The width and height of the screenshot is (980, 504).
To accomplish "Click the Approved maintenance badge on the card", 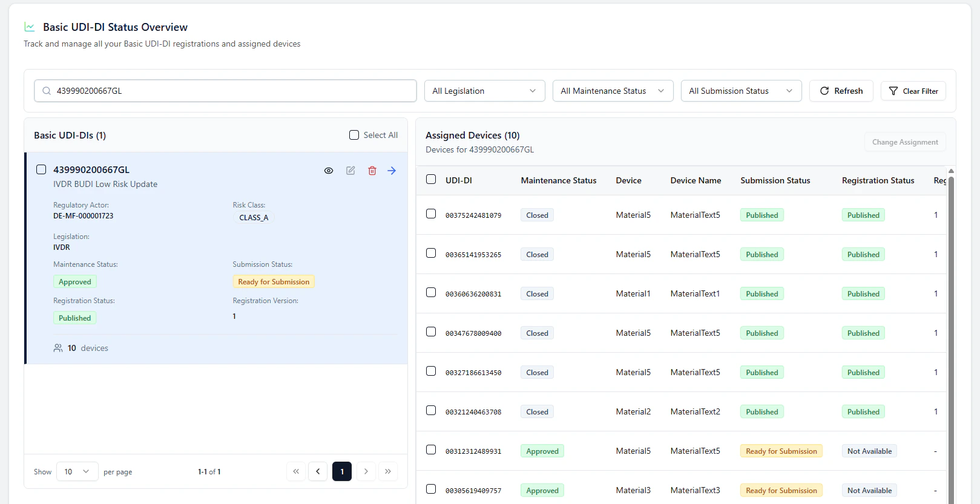I will (75, 282).
